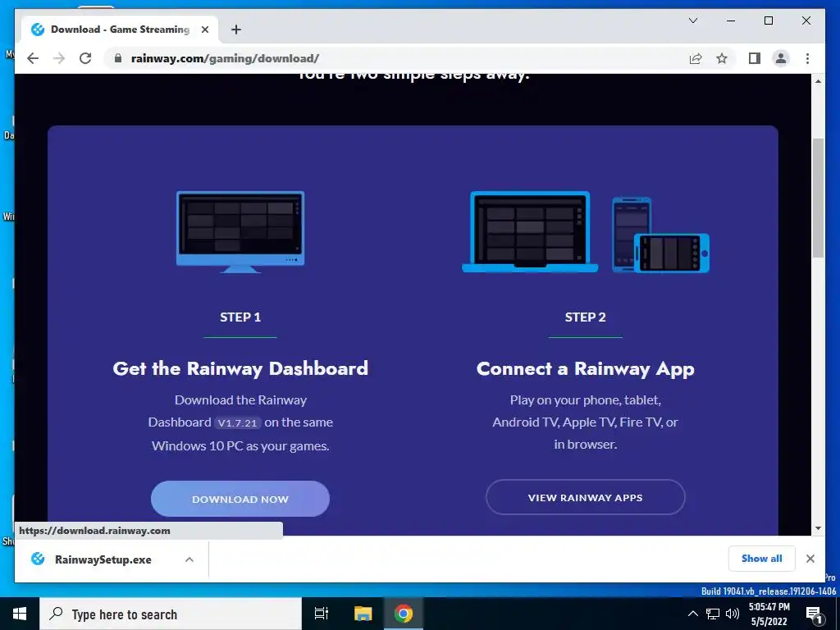Click the Type here to search box
This screenshot has height=630, width=840.
point(171,614)
